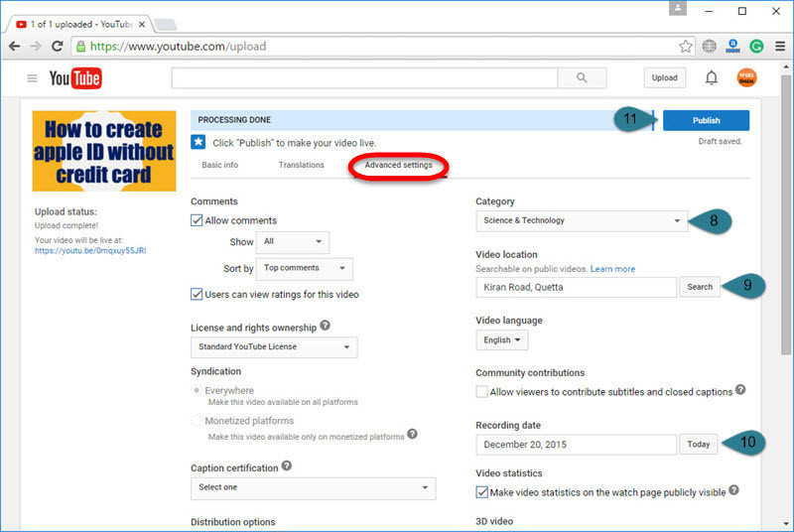Click the video thumbnail preview
This screenshot has height=532, width=794.
[104, 151]
